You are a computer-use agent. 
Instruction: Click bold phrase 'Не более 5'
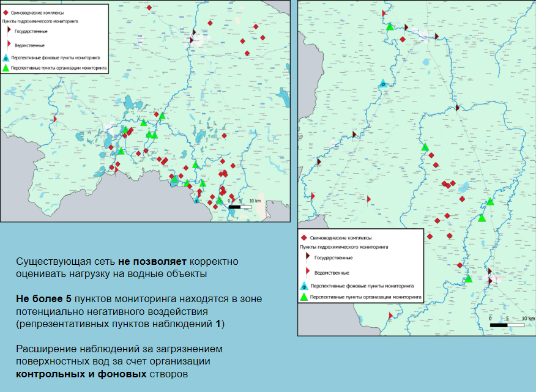coord(44,298)
